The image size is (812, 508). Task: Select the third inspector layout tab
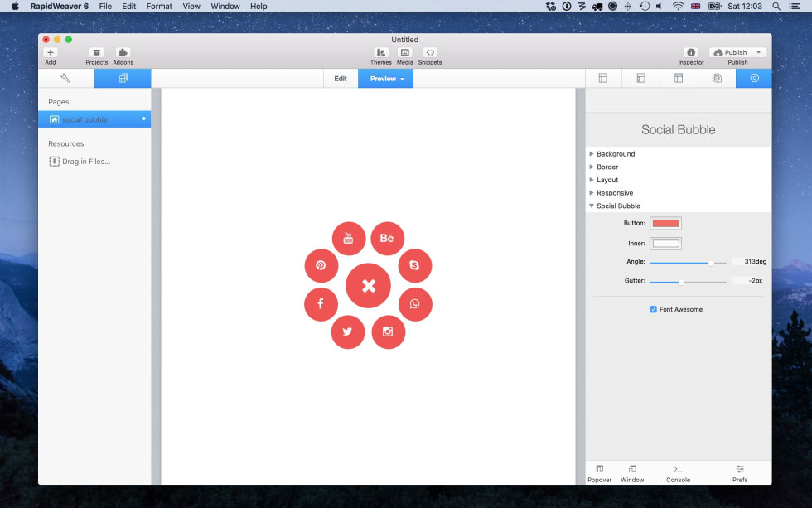click(679, 78)
